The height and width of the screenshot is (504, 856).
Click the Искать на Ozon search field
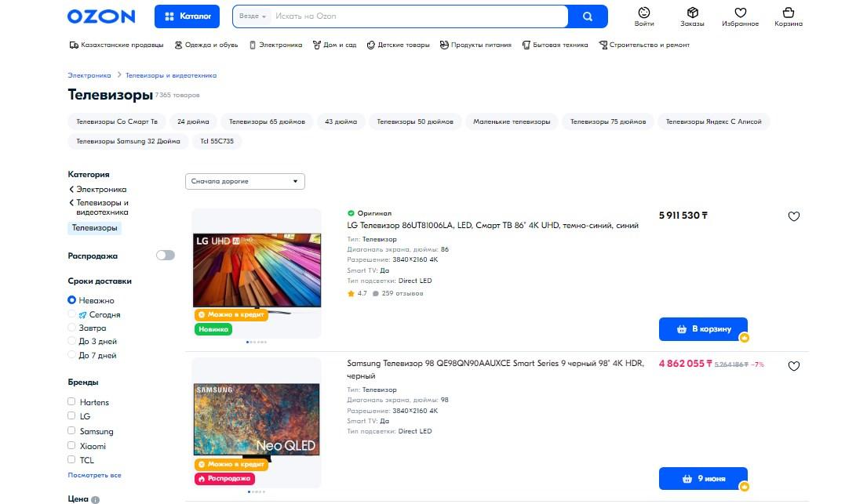[x=417, y=16]
